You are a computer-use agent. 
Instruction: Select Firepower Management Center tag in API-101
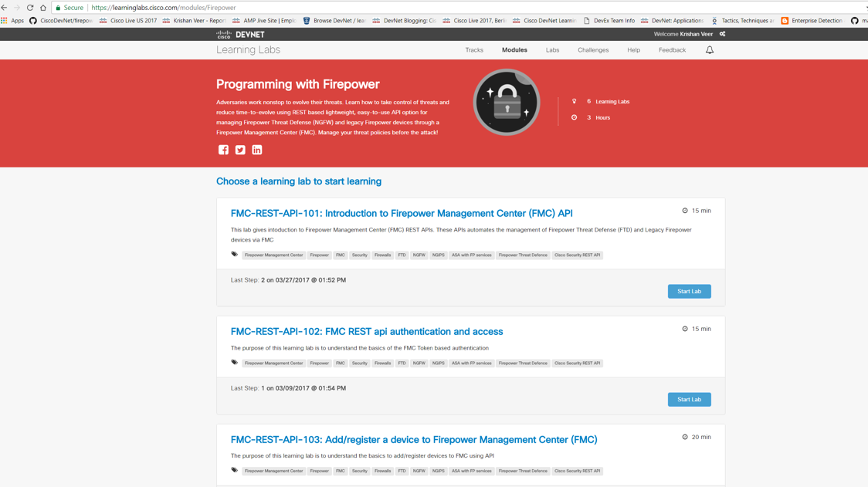273,255
